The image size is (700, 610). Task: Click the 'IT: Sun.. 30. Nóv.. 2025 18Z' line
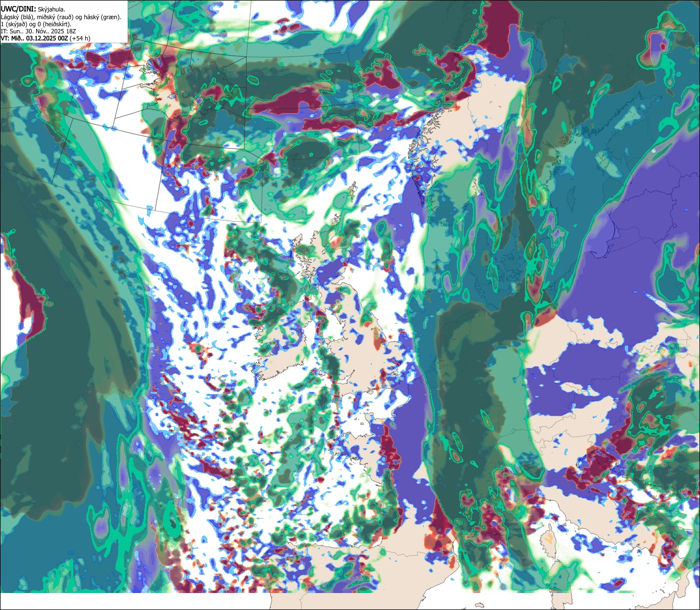38,32
